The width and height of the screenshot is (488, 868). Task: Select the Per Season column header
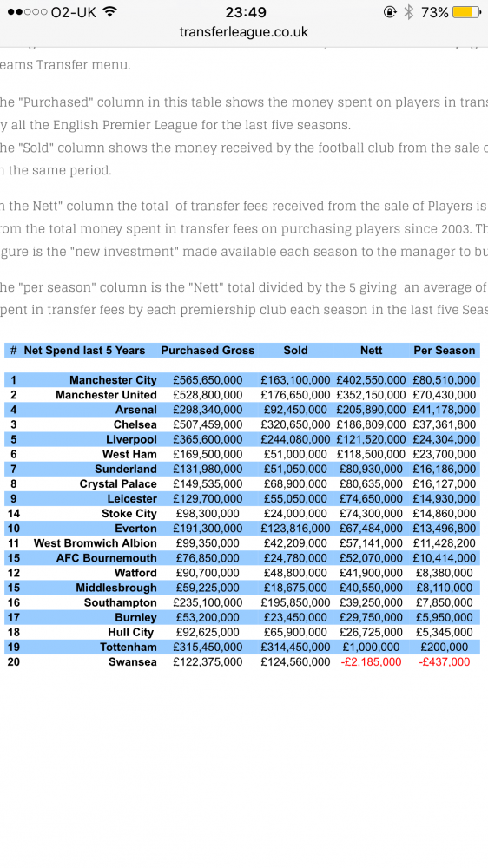(x=445, y=351)
